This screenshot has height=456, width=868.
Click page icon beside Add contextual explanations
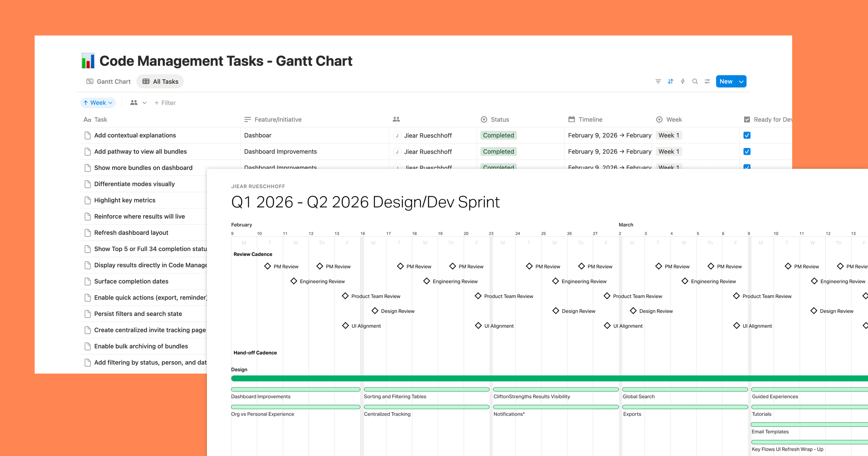(x=87, y=135)
